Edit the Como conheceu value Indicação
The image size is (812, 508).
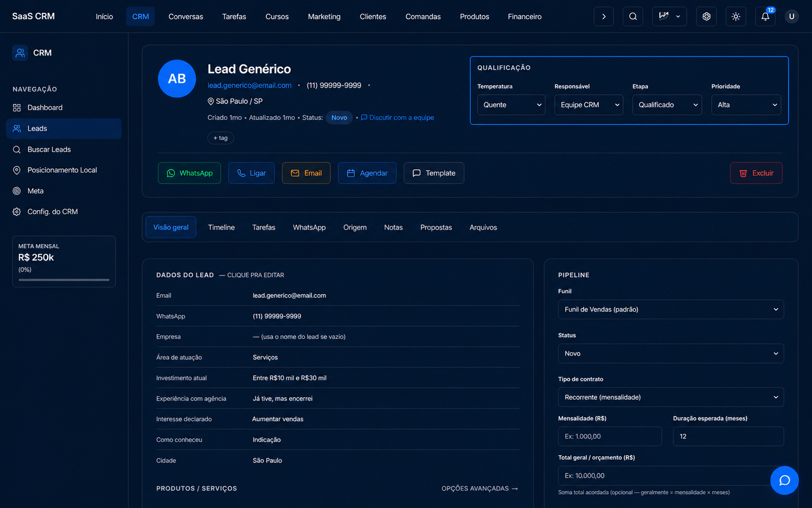pos(267,440)
